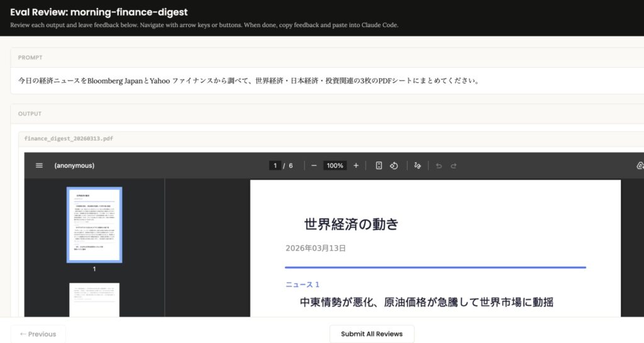644x343 pixels.
Task: Select the draw annotation tool
Action: [x=417, y=165]
